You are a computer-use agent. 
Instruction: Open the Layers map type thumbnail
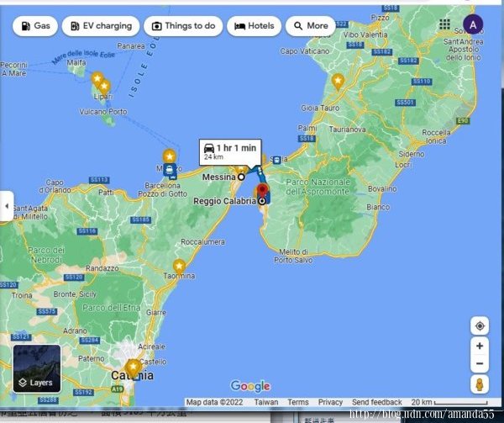[x=36, y=368]
